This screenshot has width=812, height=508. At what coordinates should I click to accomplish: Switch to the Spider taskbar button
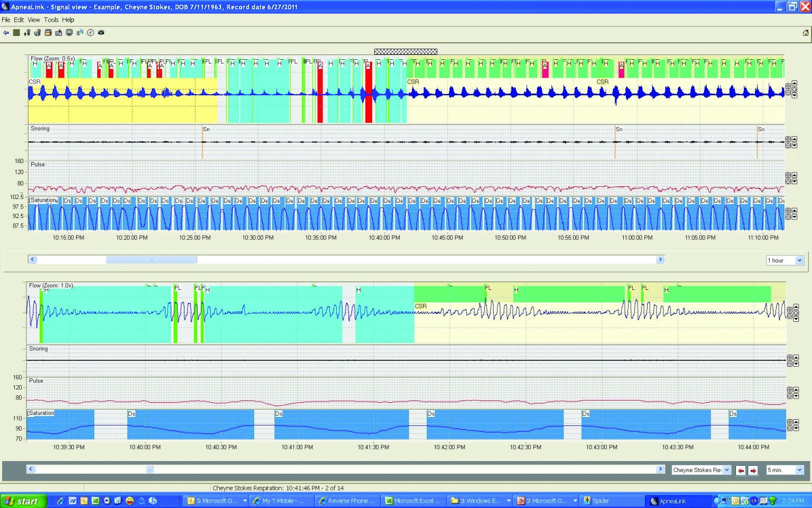point(612,501)
